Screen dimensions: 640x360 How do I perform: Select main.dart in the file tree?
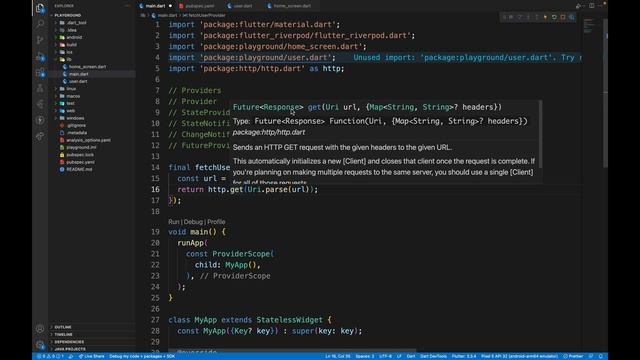coord(78,74)
